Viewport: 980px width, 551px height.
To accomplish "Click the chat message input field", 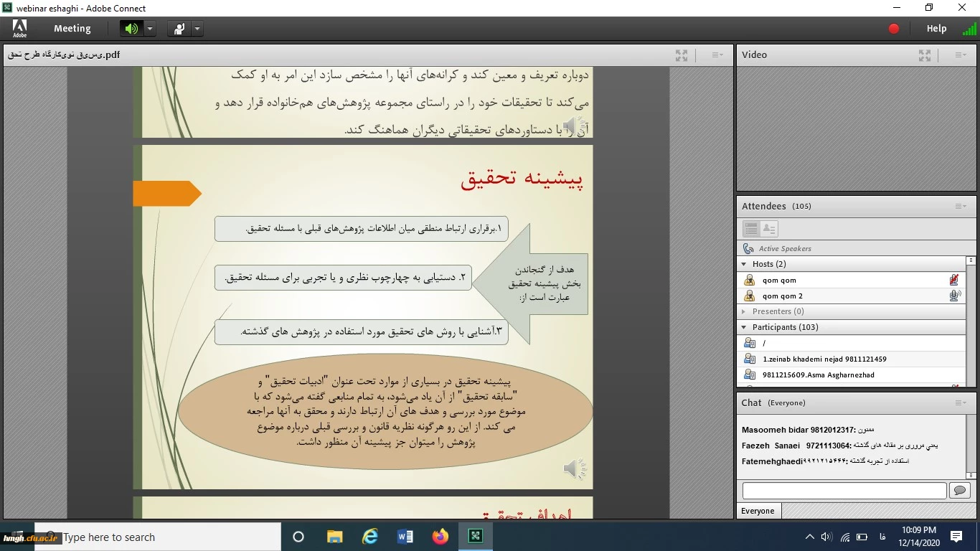I will point(844,491).
